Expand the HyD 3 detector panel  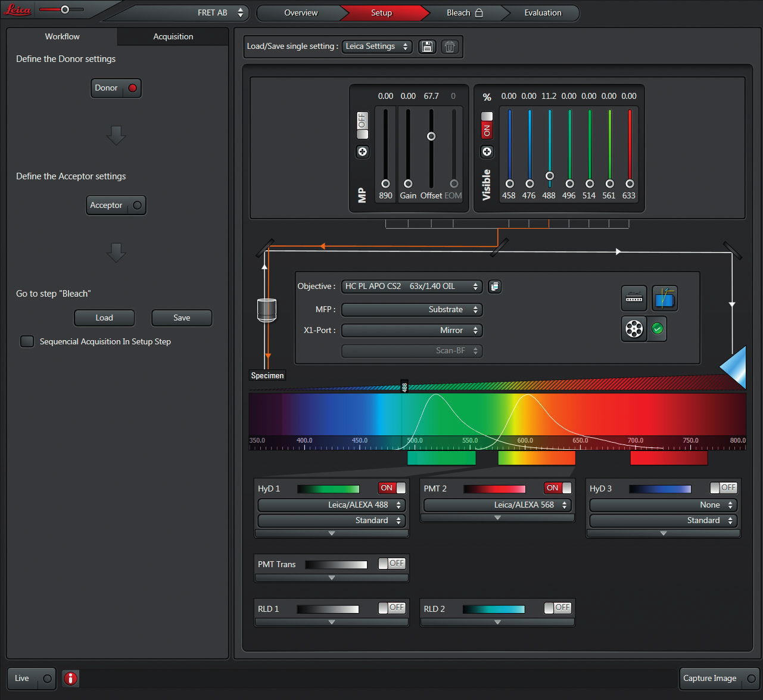[664, 534]
